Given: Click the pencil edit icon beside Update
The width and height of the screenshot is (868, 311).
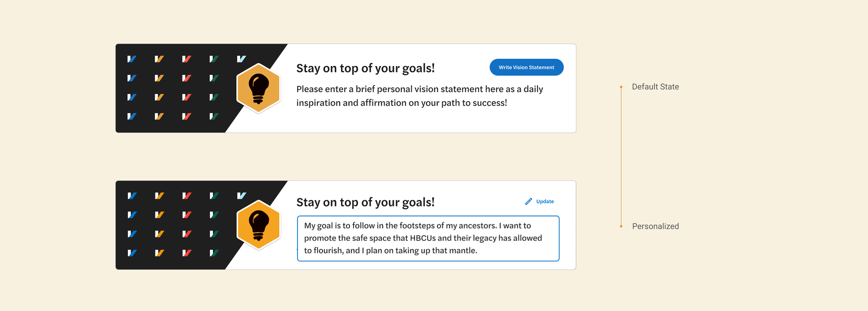Looking at the screenshot, I should click(x=528, y=202).
